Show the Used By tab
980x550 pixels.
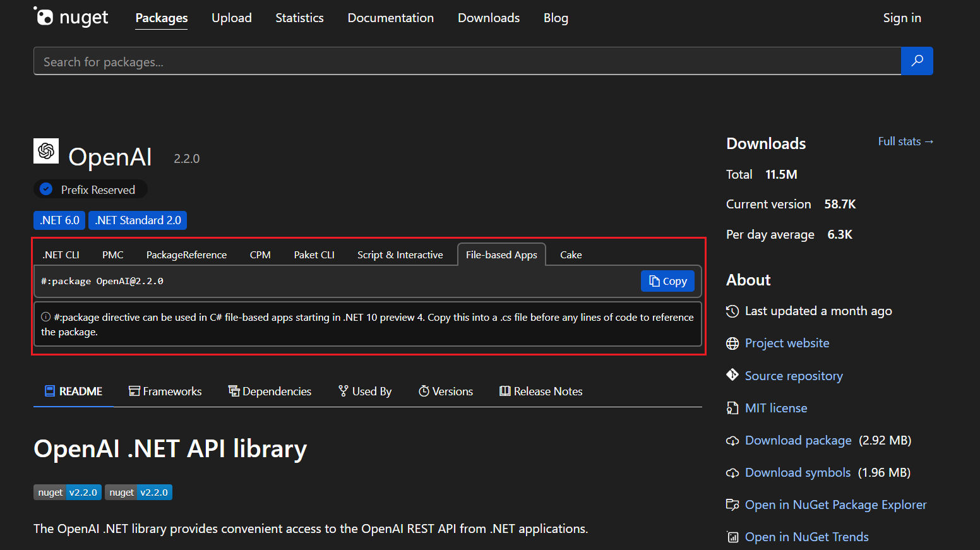(365, 392)
